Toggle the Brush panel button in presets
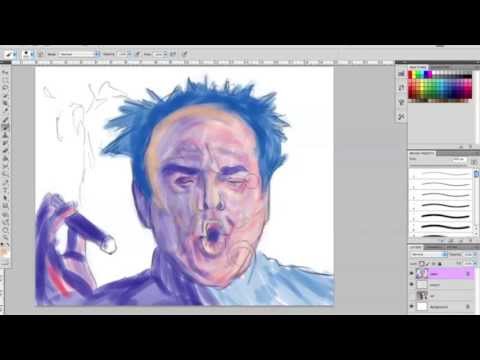Screen dimensions: 480x360 point(474,162)
